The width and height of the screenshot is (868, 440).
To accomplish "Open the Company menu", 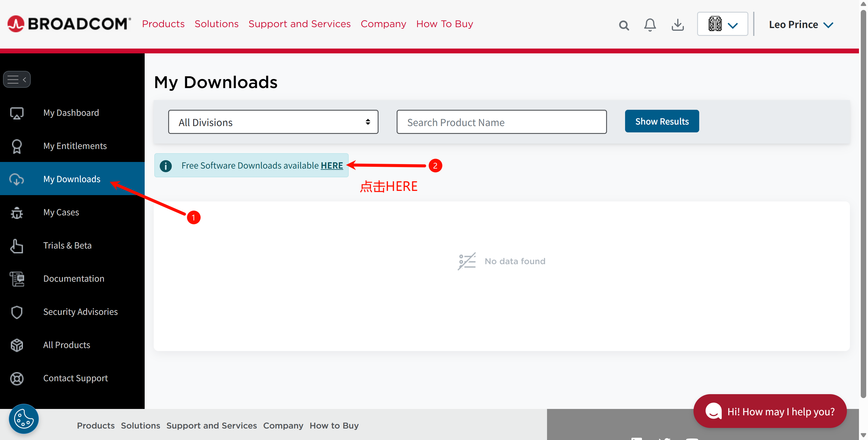I will coord(383,24).
